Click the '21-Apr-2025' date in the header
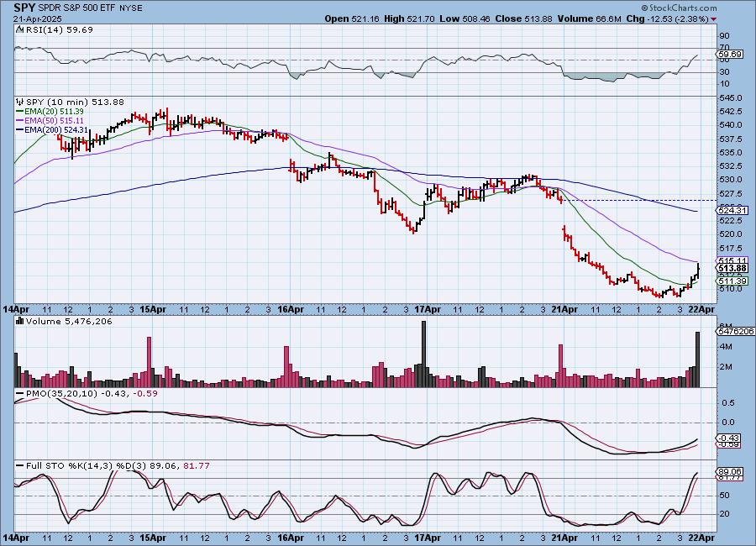 tap(38, 18)
